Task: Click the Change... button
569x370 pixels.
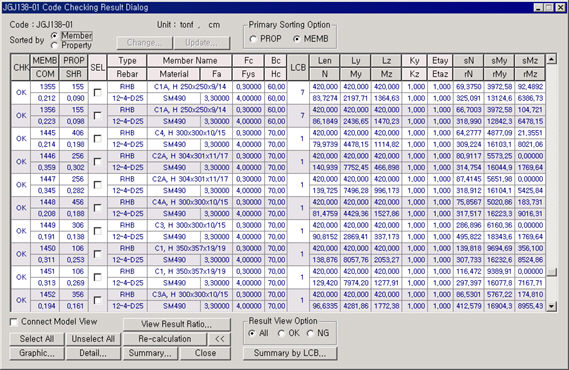Action: 144,43
